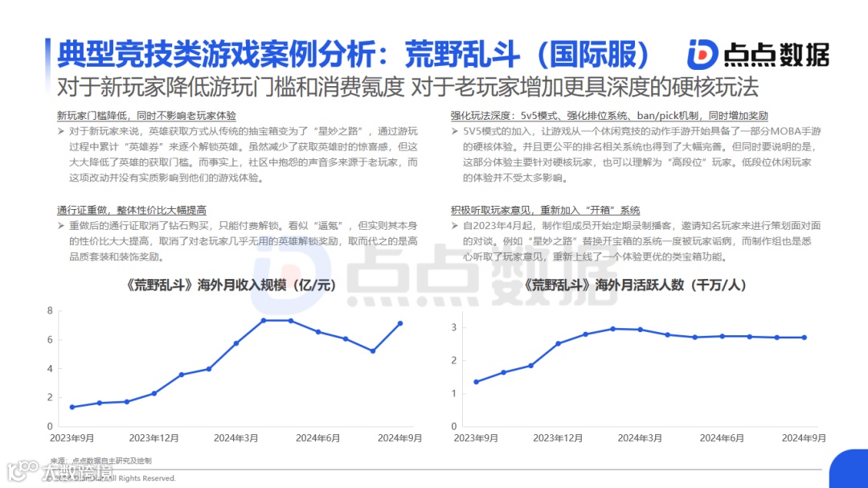This screenshot has width=868, height=488.
Task: Click 2024年9月 label under revenue chart
Action: coord(399,438)
